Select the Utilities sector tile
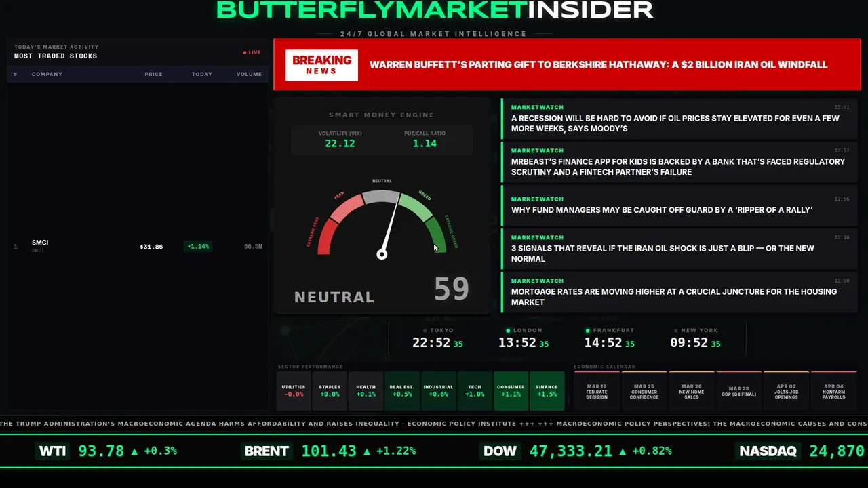The height and width of the screenshot is (488, 868). (x=294, y=390)
